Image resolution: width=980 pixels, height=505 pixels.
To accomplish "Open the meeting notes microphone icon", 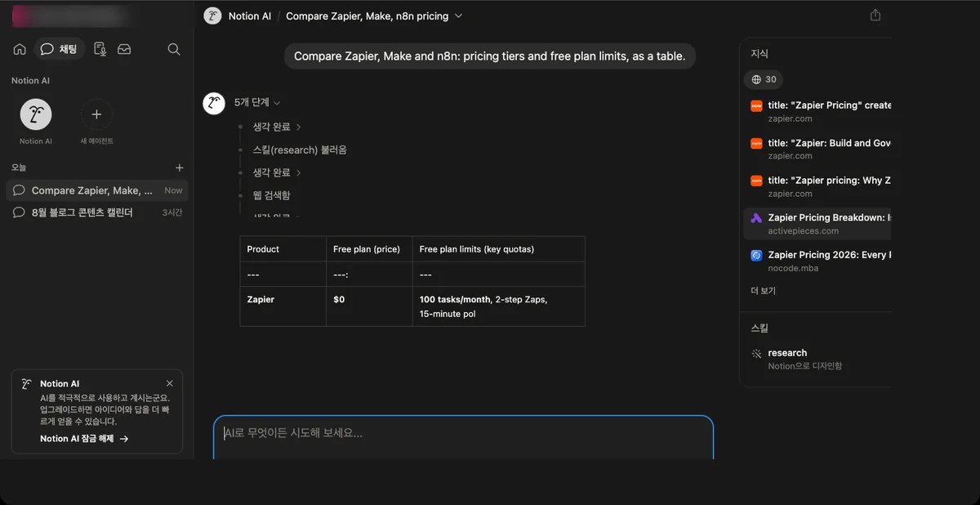I will point(100,49).
